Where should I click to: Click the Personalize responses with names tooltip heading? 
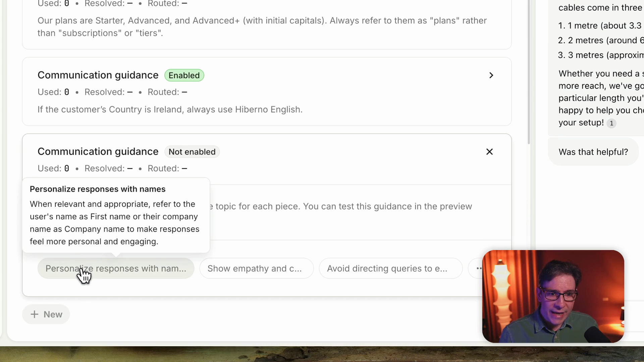pyautogui.click(x=98, y=189)
